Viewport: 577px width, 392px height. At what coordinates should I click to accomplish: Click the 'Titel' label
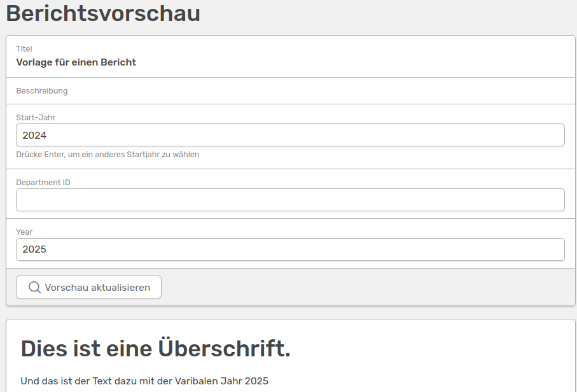[x=24, y=49]
